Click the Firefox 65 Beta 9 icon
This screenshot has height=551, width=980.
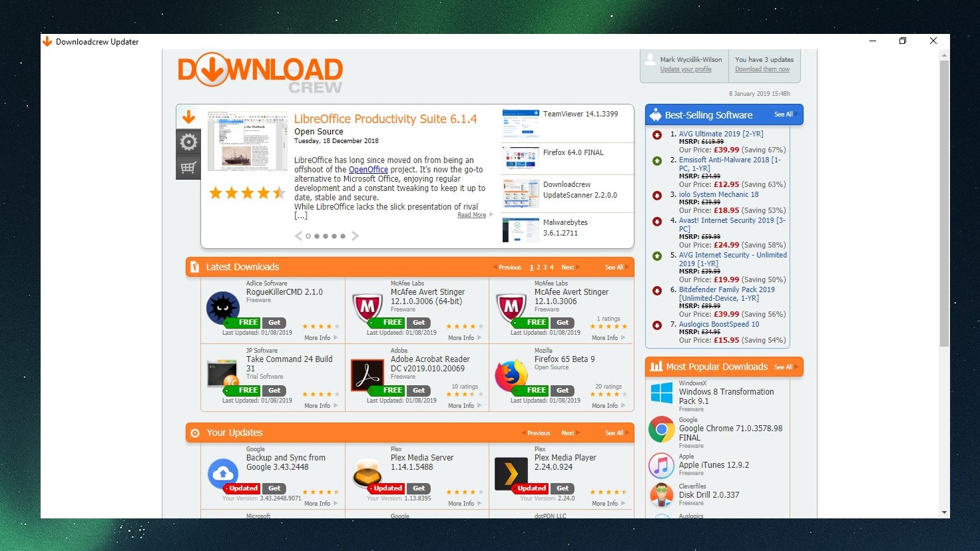[511, 375]
